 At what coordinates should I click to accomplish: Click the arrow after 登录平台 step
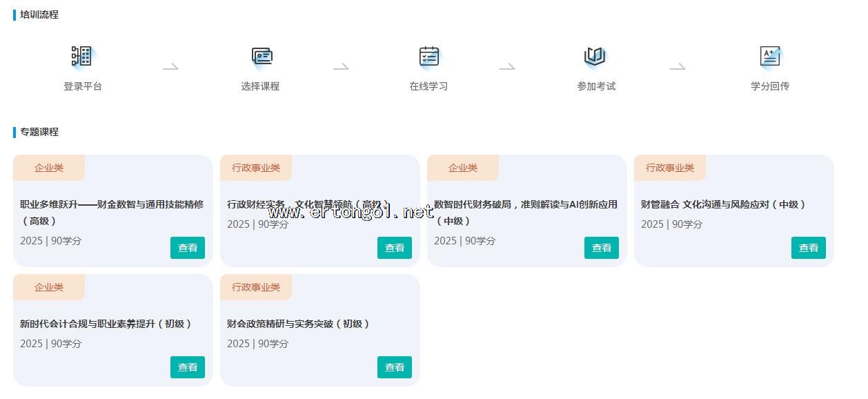point(170,67)
